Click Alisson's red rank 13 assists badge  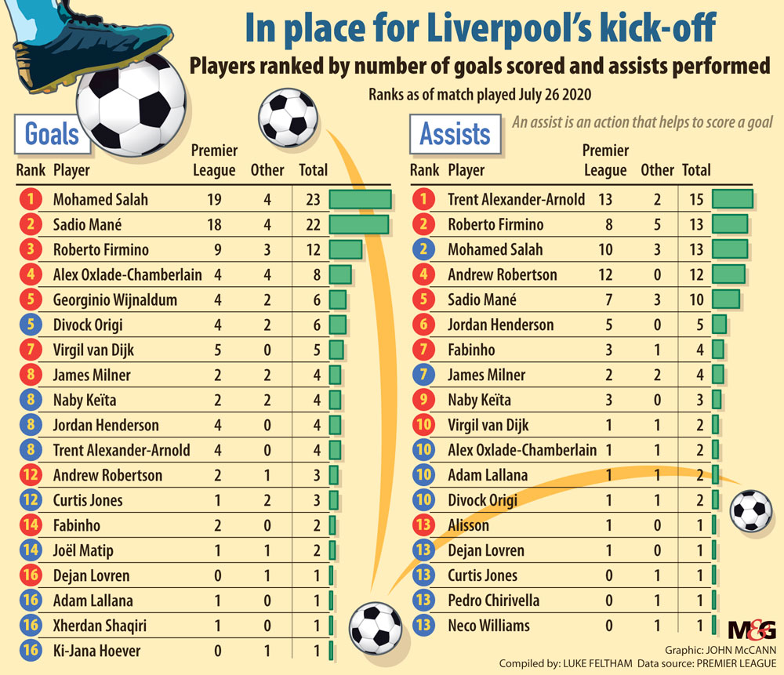pos(423,526)
